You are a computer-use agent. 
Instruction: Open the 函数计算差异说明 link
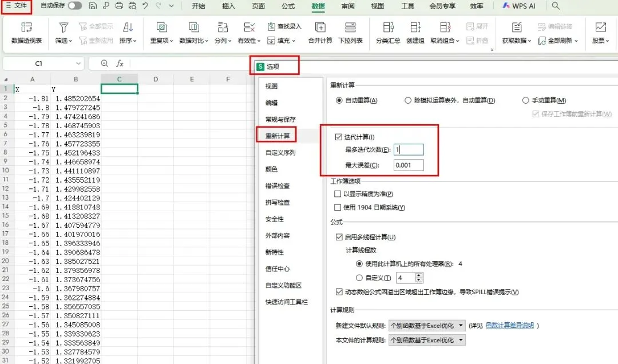510,325
